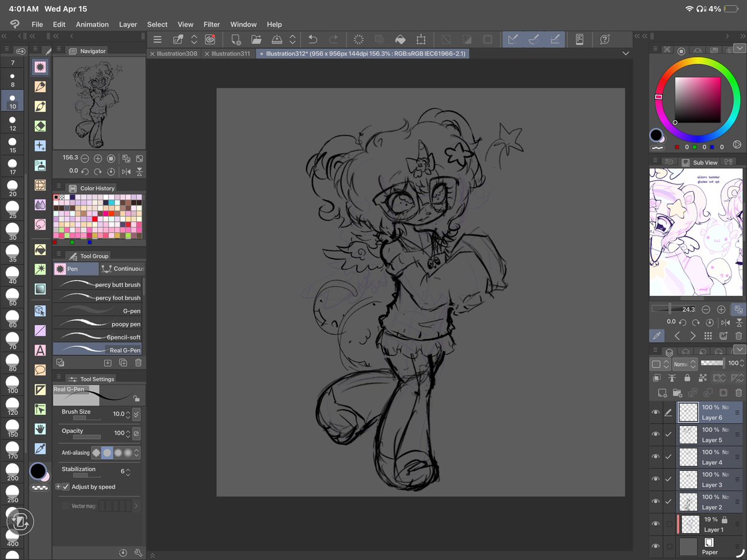Click the Undo arrow in the command bar

click(313, 39)
